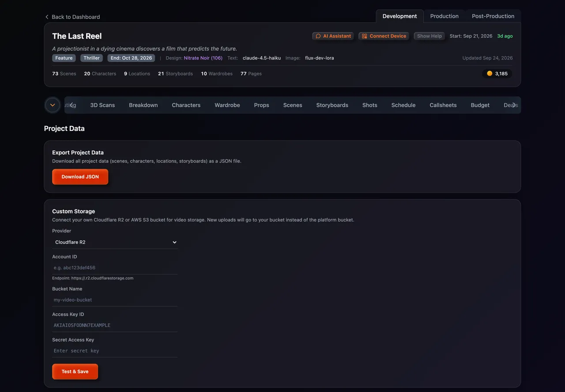Image resolution: width=565 pixels, height=392 pixels.
Task: Open the Nitrate Noir design link
Action: (x=203, y=58)
